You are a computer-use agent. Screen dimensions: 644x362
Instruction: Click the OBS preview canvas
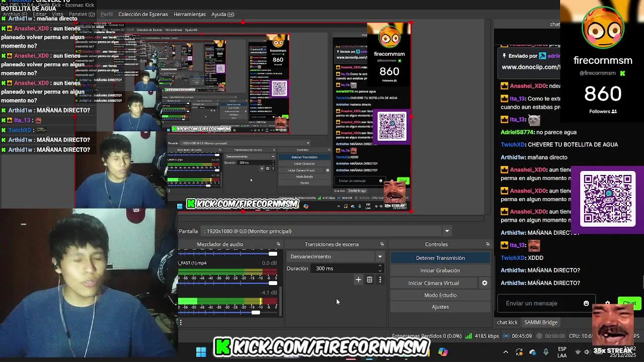pyautogui.click(x=243, y=117)
